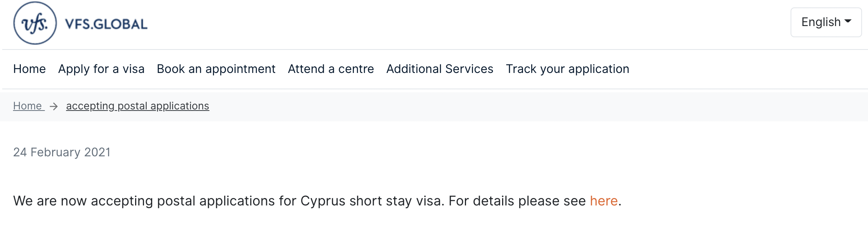Screen dimensions: 868x230
Task: Click the breadcrumb arrow icon
Action: point(54,106)
